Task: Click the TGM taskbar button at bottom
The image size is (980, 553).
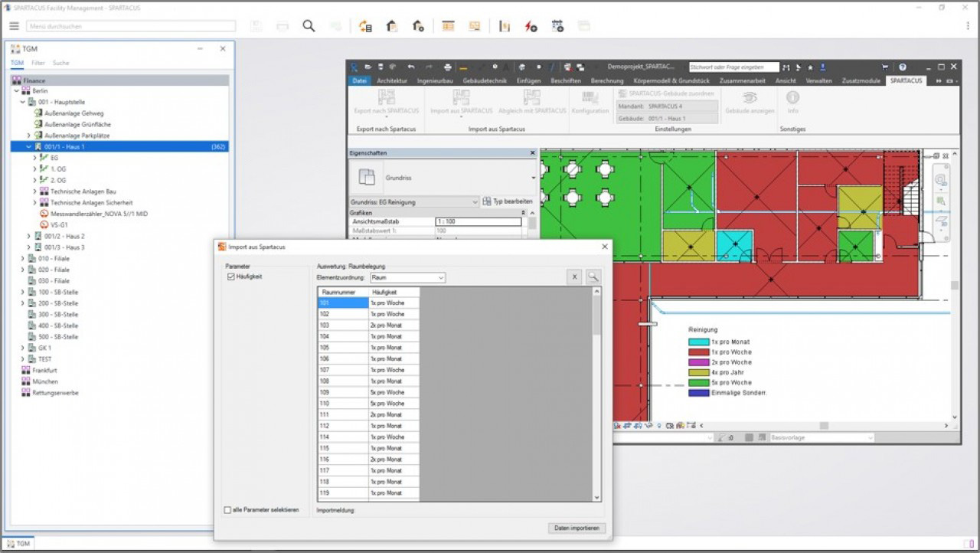Action: [x=18, y=542]
